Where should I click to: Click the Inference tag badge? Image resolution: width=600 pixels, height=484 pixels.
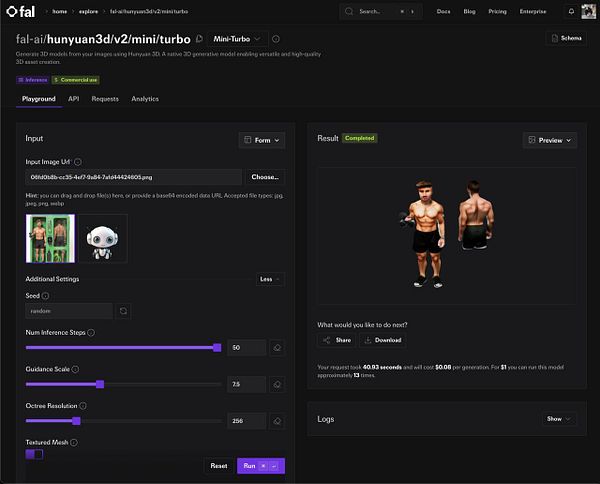coord(33,80)
